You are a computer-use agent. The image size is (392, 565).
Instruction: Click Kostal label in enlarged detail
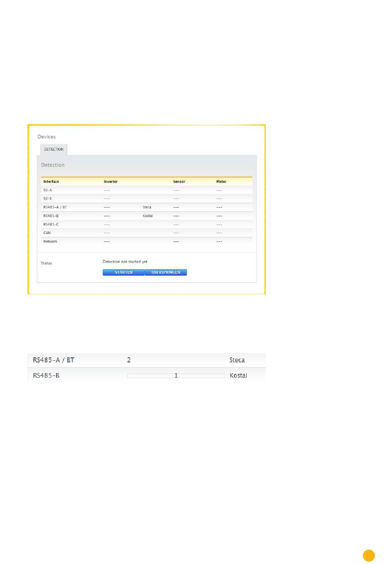pyautogui.click(x=239, y=376)
